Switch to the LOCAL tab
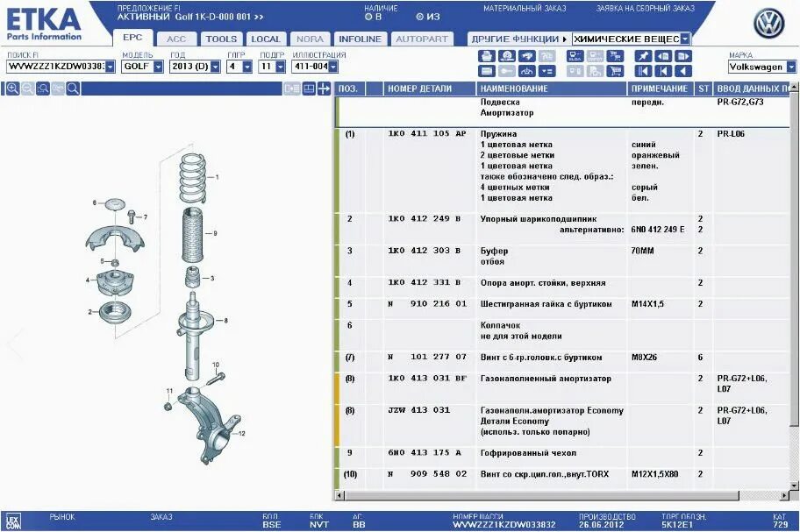 coord(265,39)
